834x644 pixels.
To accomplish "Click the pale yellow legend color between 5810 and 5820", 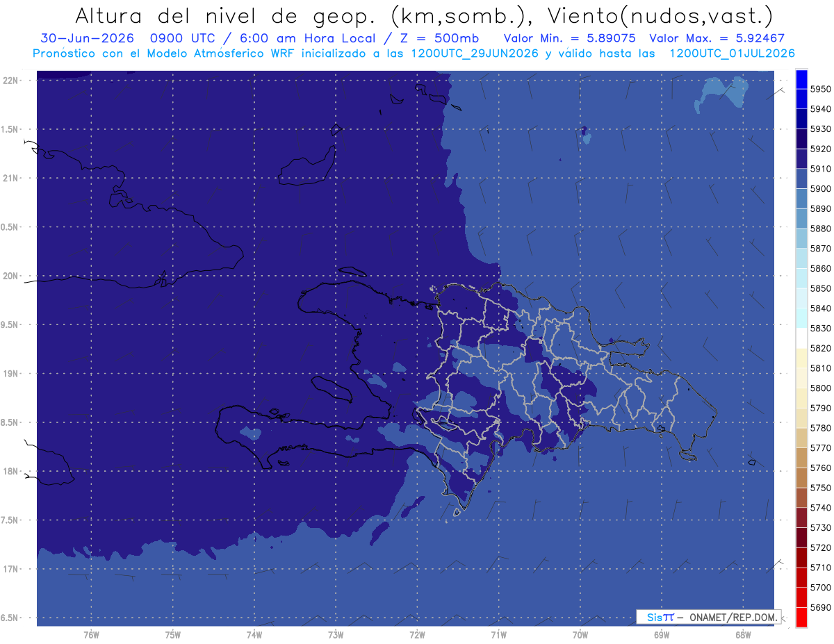I will pos(801,358).
